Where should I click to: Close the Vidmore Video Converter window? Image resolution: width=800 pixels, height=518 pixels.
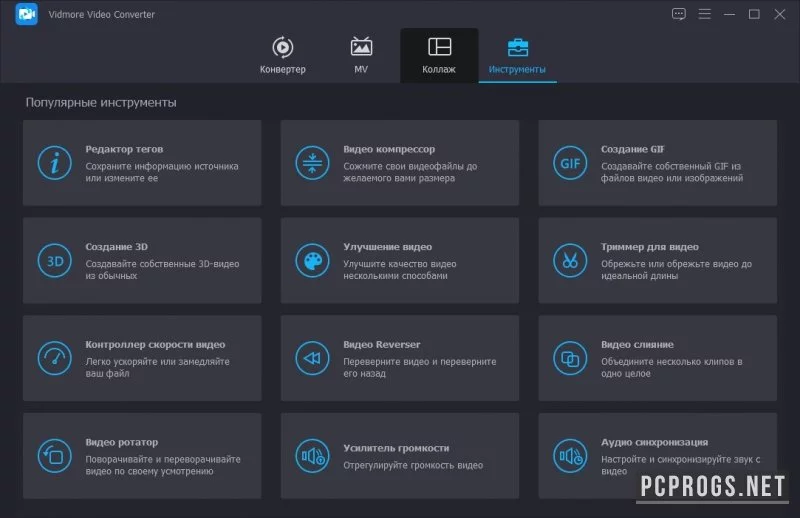pyautogui.click(x=780, y=14)
